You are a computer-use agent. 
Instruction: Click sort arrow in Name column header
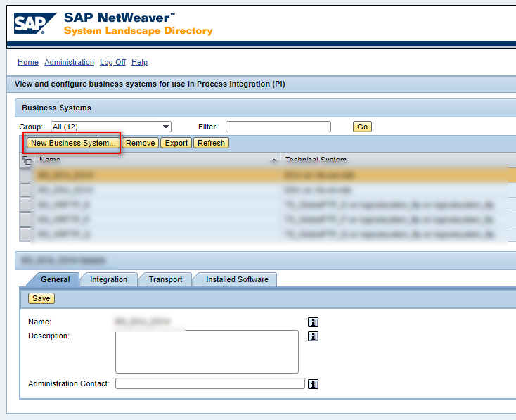point(273,160)
